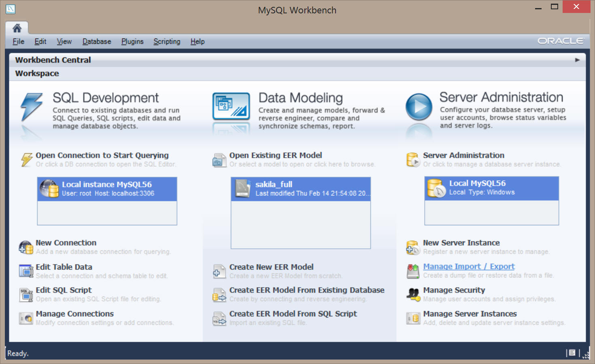Click EER Model From Existing Database icon

click(x=219, y=295)
